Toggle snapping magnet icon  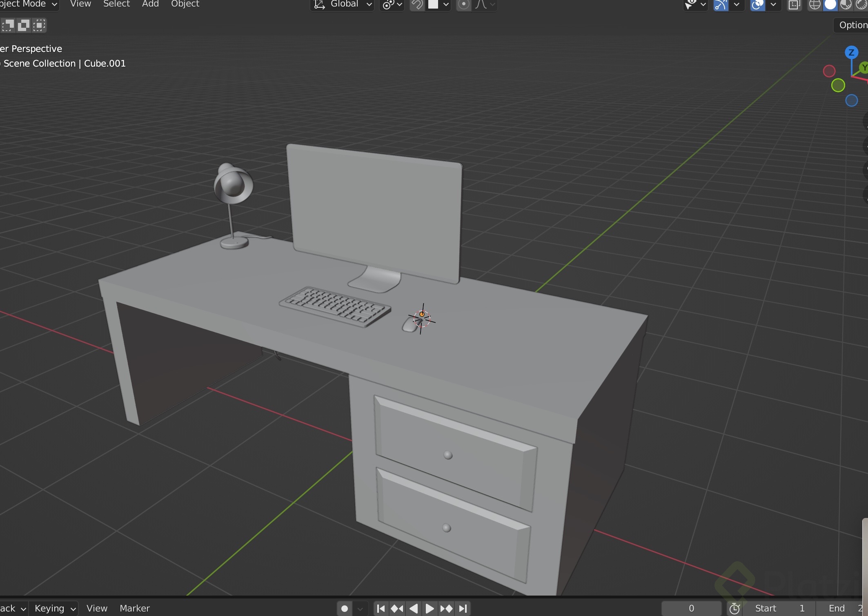(417, 4)
